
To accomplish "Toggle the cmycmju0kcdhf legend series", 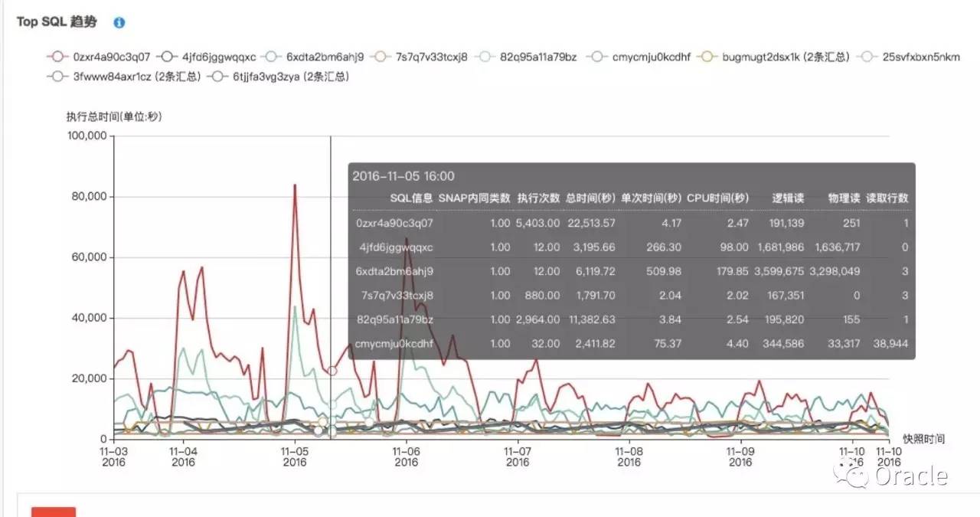I will (x=639, y=57).
